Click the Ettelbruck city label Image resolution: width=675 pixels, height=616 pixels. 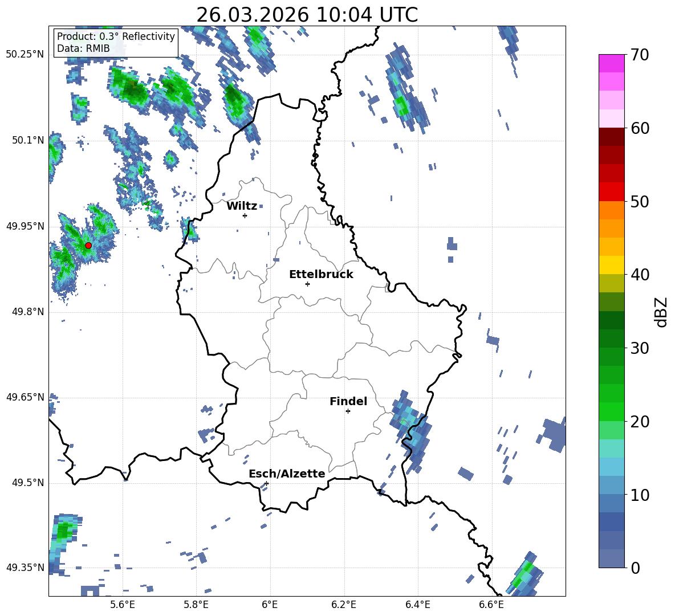pos(321,275)
